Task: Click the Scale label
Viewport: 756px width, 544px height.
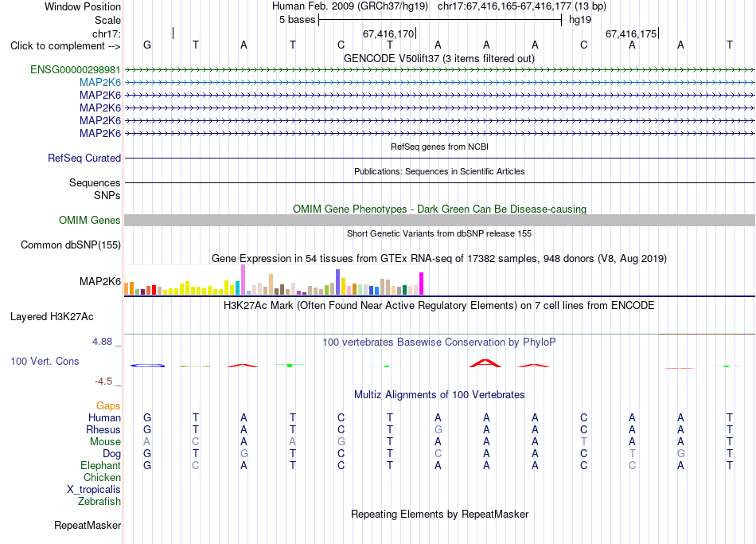Action: tap(107, 20)
